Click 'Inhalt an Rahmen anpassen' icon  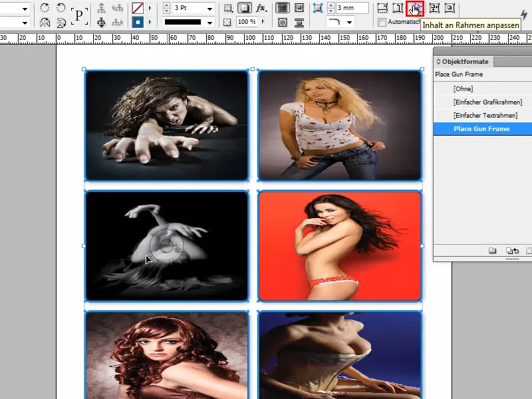coord(414,8)
